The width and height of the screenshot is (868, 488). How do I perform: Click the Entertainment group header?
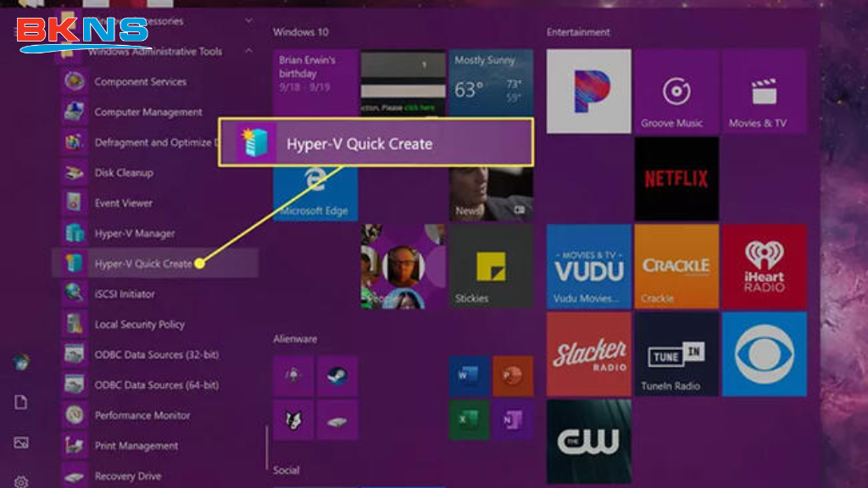577,32
